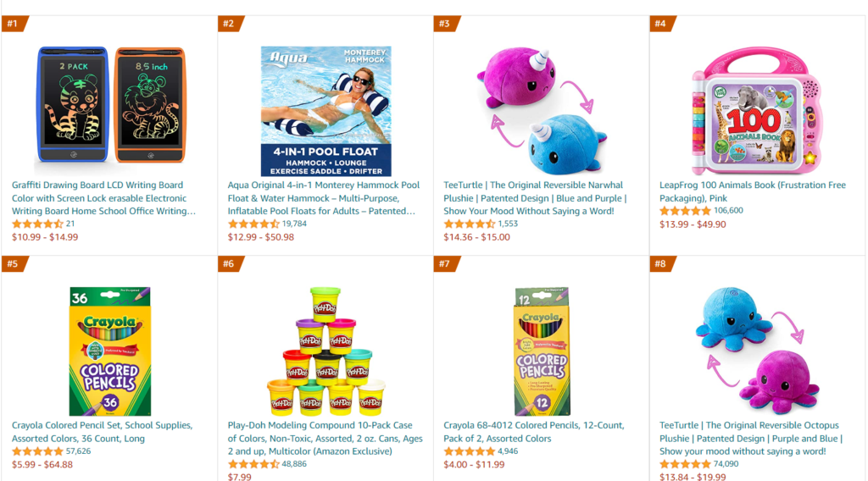This screenshot has width=868, height=481.
Task: Open the reversible narwhal plushie image
Action: click(542, 108)
